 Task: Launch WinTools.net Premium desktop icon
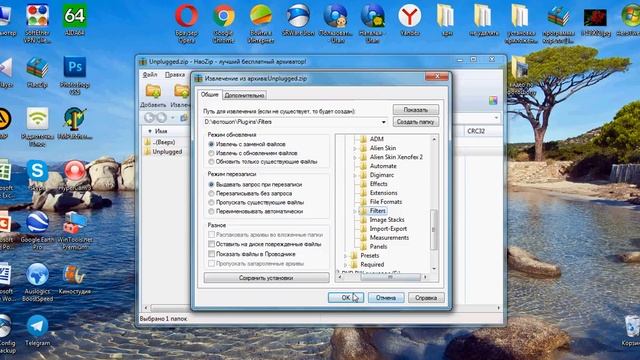tap(75, 223)
